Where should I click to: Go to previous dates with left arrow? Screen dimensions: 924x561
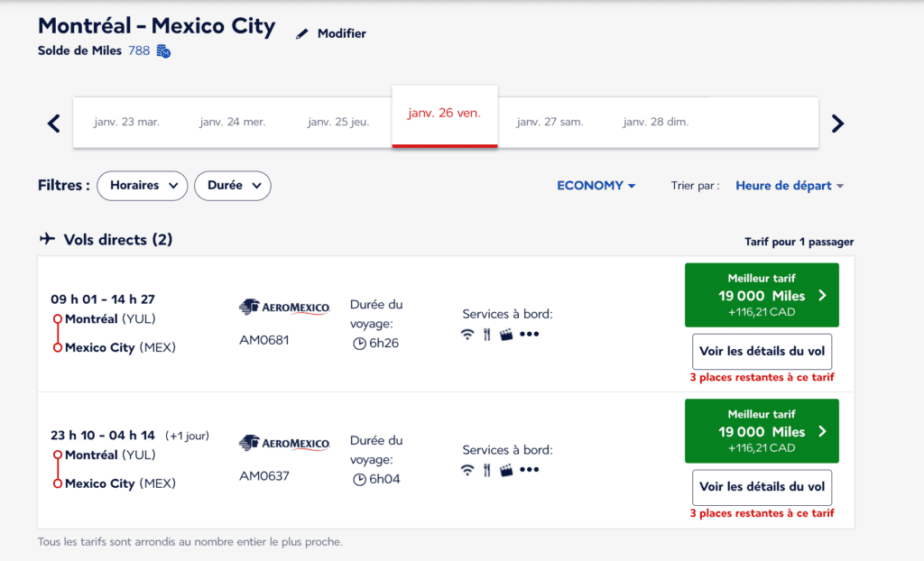pyautogui.click(x=53, y=124)
